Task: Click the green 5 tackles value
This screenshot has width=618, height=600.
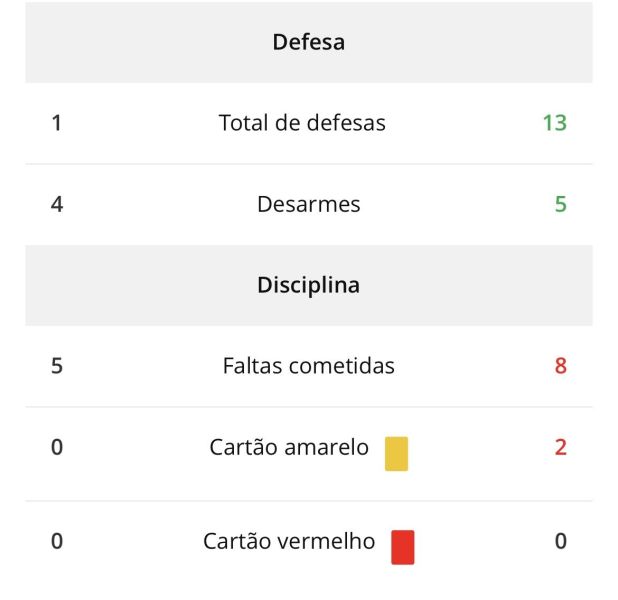Action: pos(560,204)
